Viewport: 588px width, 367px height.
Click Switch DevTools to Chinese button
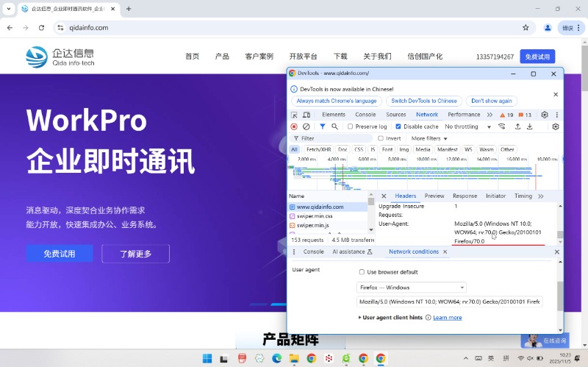(x=424, y=101)
